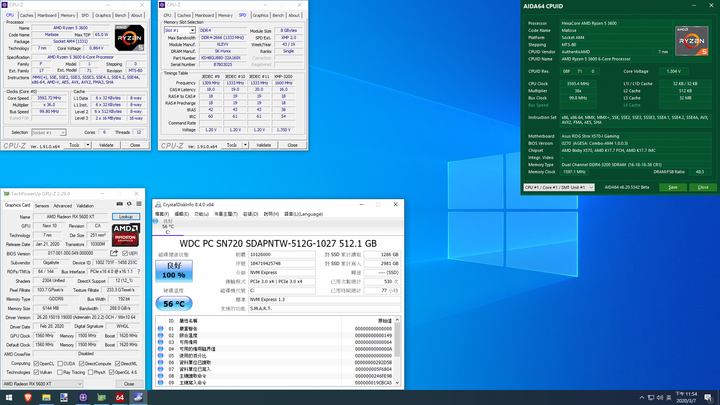This screenshot has width=720, height=405.
Task: Select drive C: status orb in CrystalDiskInfo
Action: 155,221
